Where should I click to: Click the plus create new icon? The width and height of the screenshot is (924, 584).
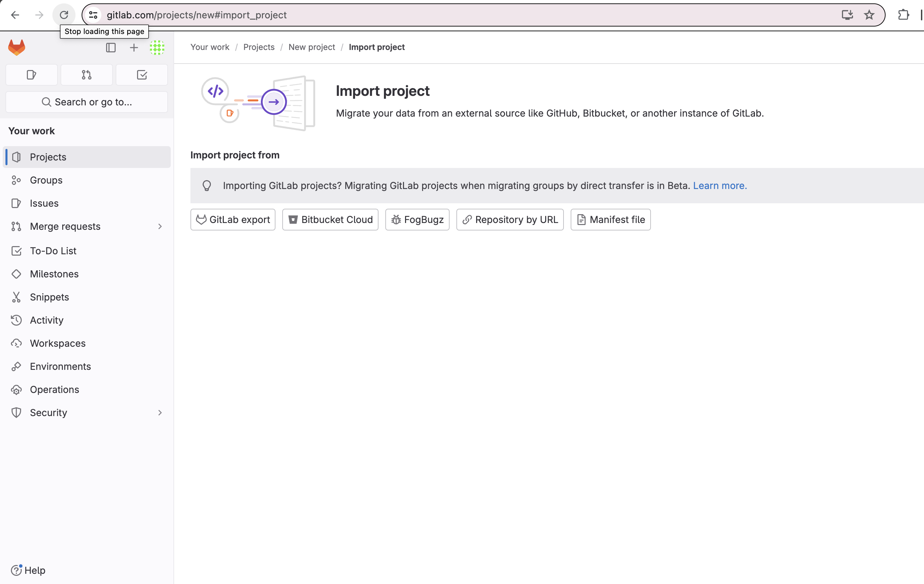(x=134, y=48)
